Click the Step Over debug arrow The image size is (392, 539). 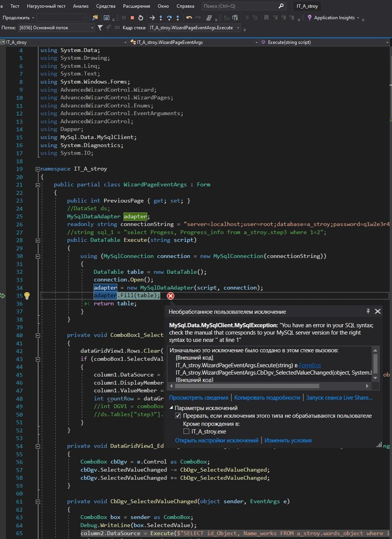pyautogui.click(x=169, y=18)
